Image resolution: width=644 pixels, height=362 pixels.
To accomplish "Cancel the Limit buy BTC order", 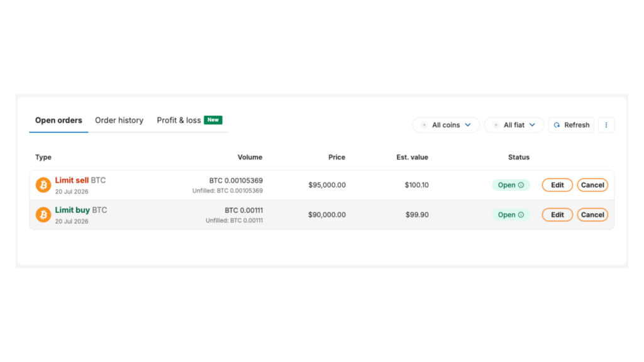I will (592, 215).
